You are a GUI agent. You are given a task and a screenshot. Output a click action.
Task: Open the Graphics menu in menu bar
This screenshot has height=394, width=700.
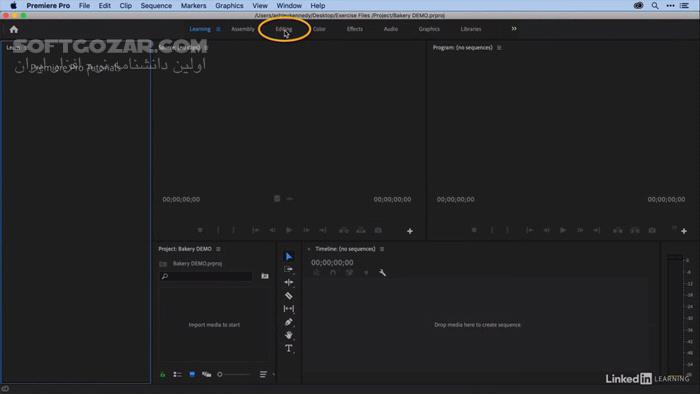(x=229, y=6)
